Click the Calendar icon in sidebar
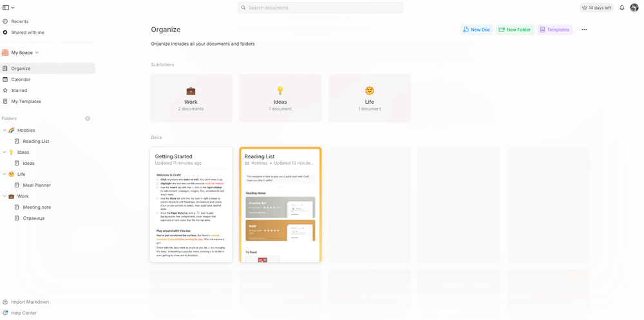 click(x=5, y=80)
